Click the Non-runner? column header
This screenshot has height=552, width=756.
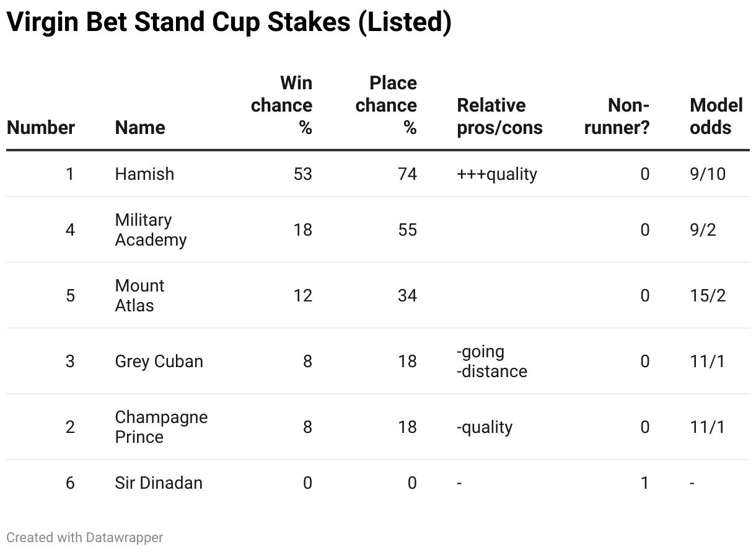pyautogui.click(x=617, y=117)
